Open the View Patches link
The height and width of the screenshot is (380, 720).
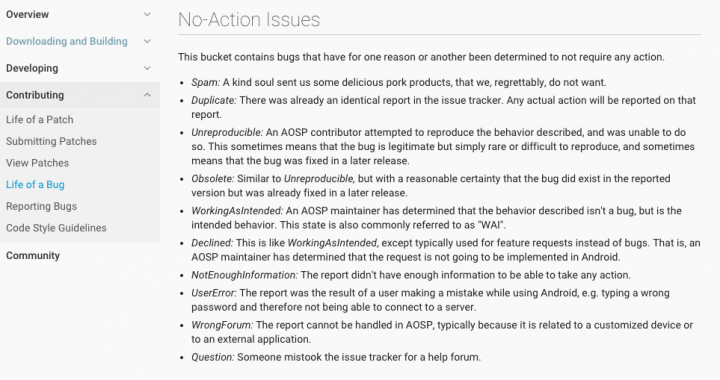[37, 163]
